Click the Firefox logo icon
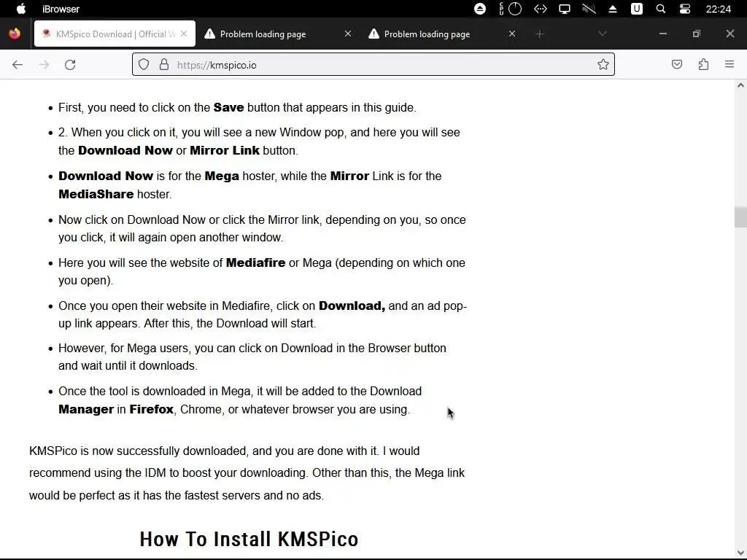747x560 pixels. (x=15, y=34)
